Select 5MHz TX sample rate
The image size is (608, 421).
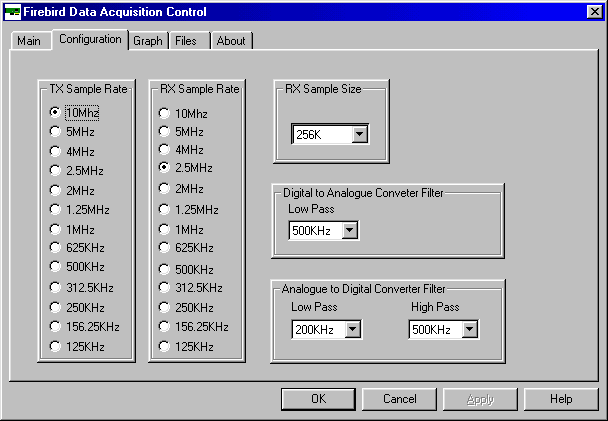55,132
